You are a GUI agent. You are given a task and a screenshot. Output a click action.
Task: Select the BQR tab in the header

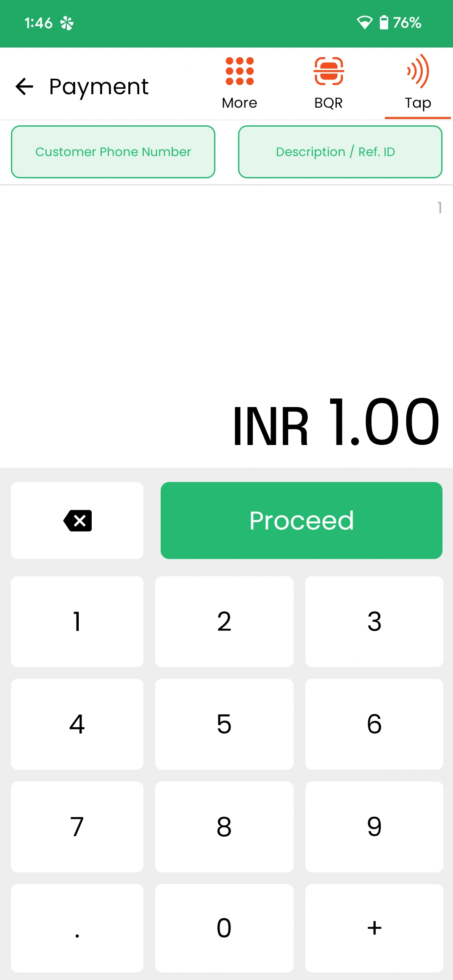[329, 84]
